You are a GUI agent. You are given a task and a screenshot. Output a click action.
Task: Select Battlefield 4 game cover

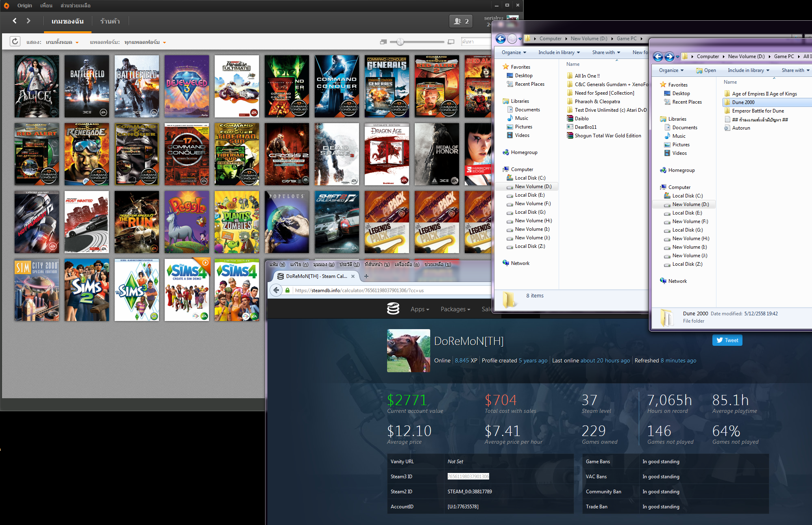click(x=137, y=87)
